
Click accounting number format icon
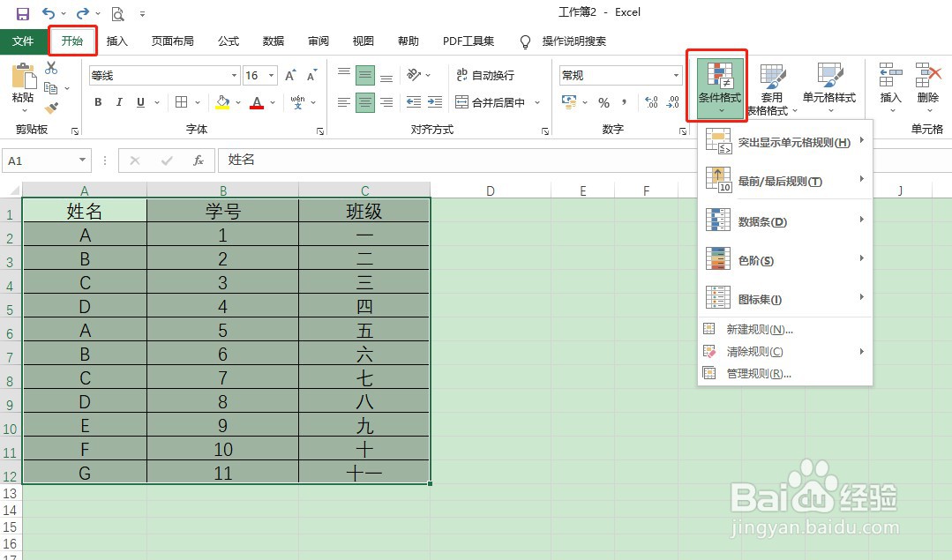tap(569, 102)
